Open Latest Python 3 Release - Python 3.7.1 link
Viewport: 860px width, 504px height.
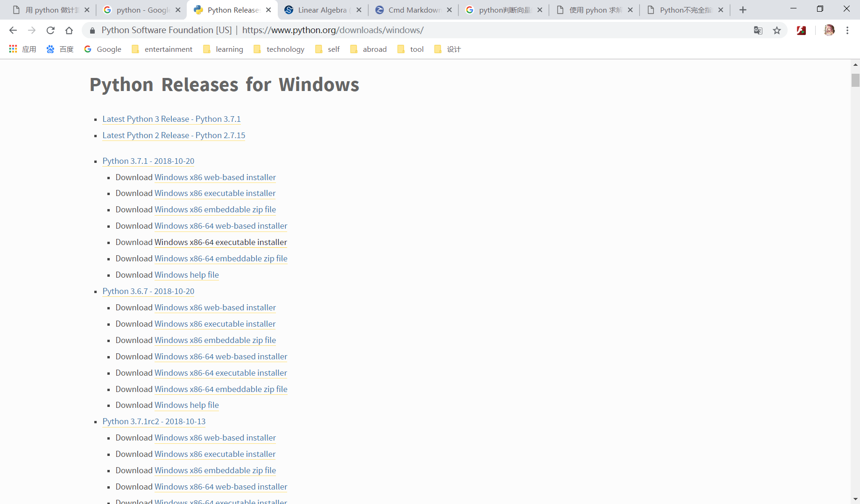(x=171, y=119)
